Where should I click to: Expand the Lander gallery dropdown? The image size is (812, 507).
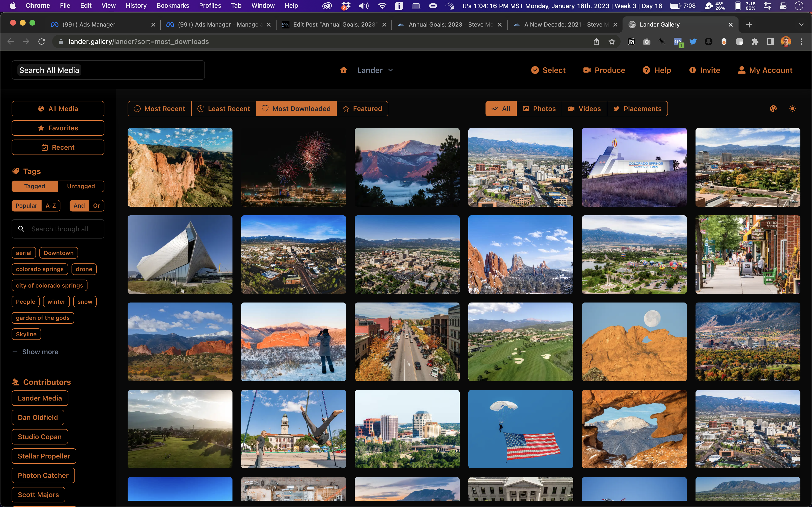click(390, 70)
